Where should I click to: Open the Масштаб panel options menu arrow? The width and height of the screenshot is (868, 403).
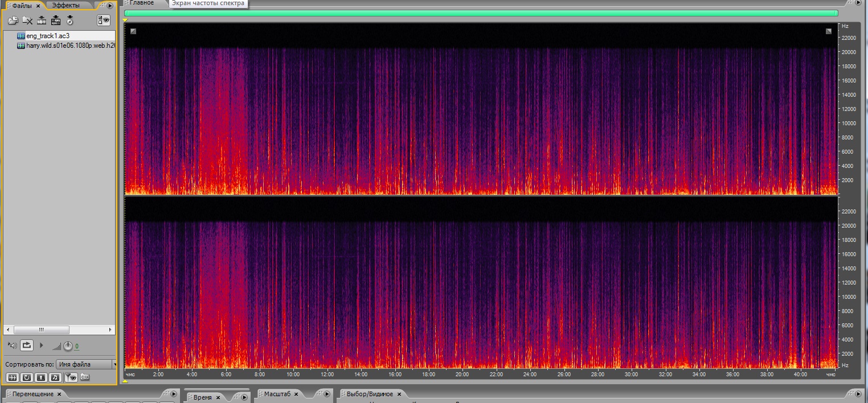[327, 394]
